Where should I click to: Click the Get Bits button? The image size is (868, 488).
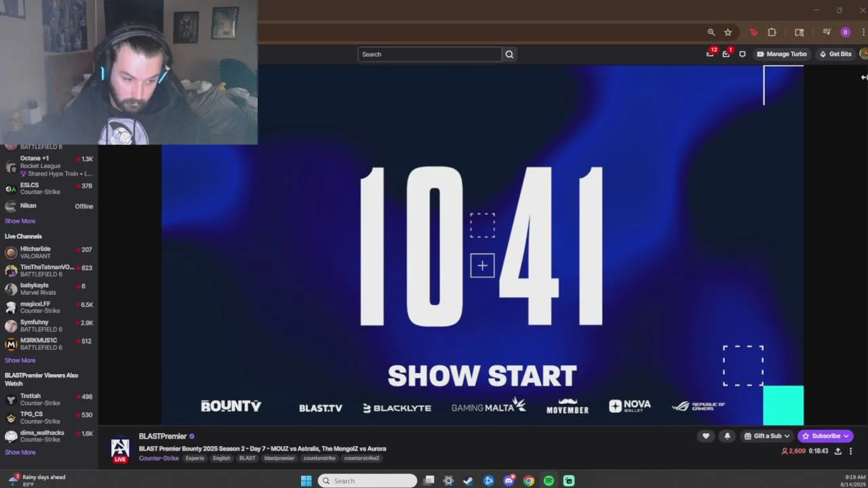click(835, 54)
